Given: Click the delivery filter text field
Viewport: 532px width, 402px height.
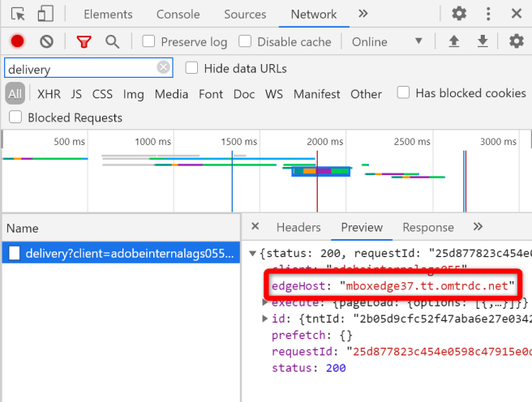Looking at the screenshot, I should tap(79, 69).
